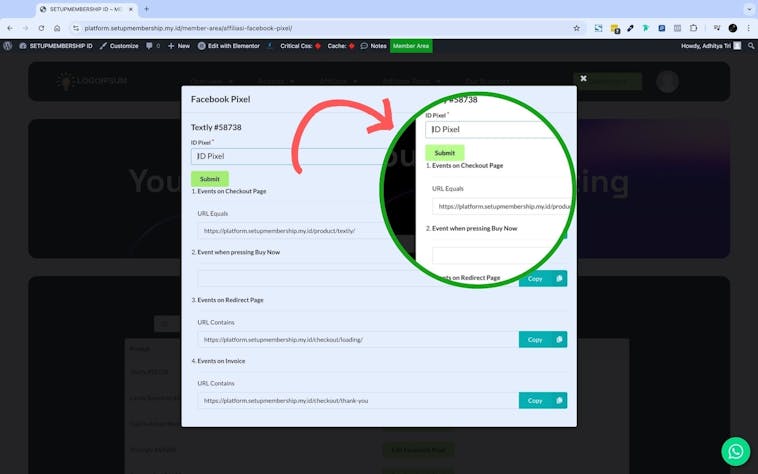Copy the Redirect Page checkout/loading URL
This screenshot has height=474, width=758.
pos(542,339)
